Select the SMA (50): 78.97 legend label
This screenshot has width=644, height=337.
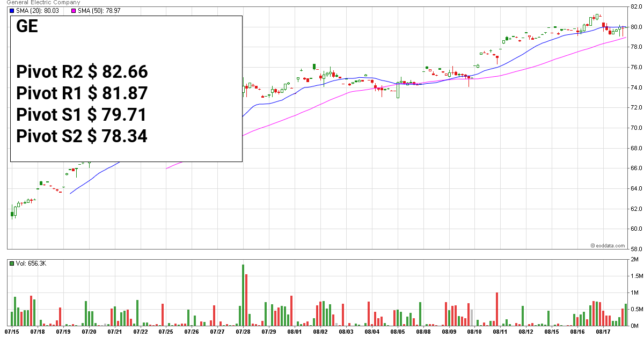pyautogui.click(x=100, y=11)
